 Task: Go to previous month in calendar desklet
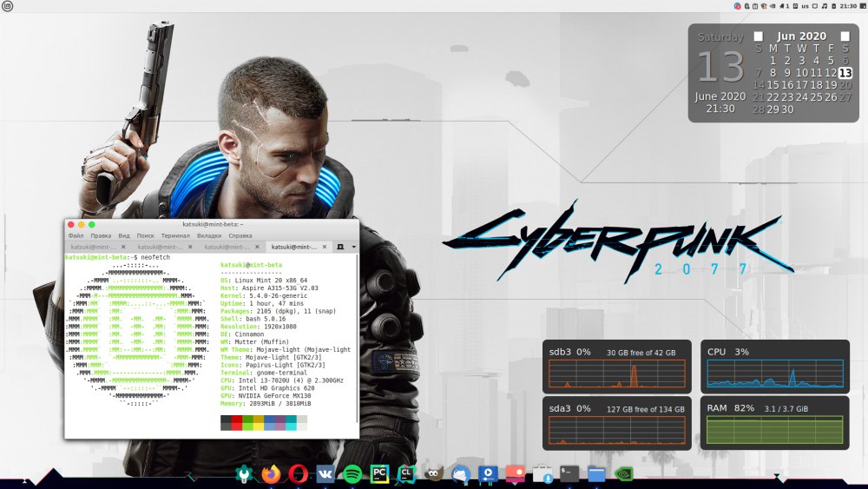[759, 36]
